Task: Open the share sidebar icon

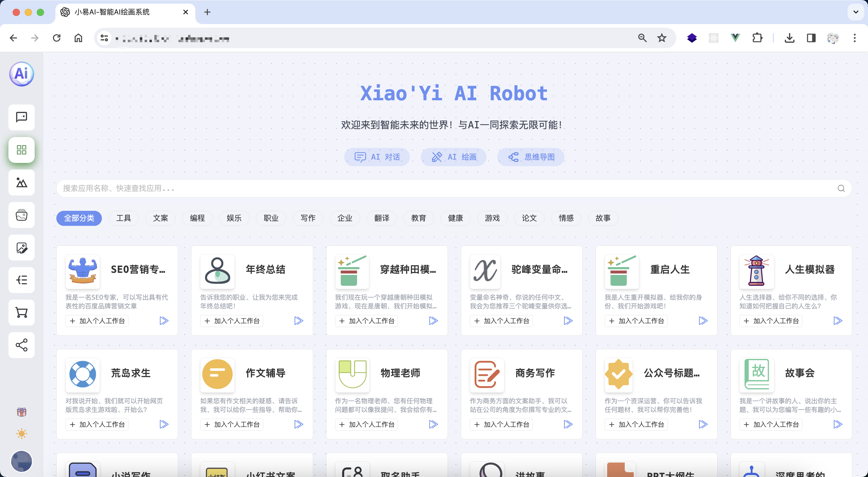Action: tap(22, 345)
